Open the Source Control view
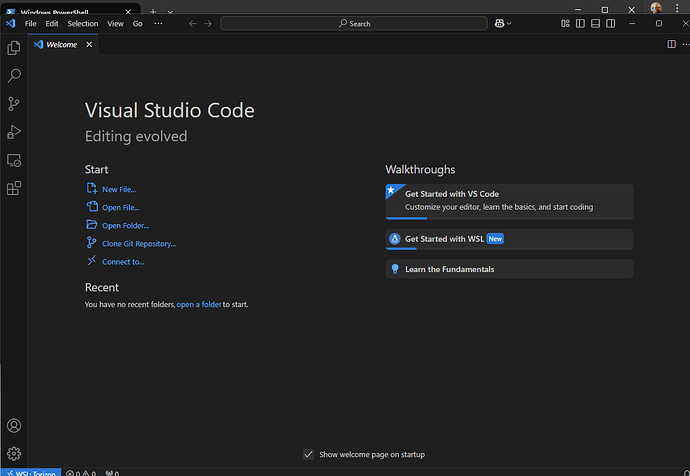Image resolution: width=690 pixels, height=476 pixels. click(14, 103)
